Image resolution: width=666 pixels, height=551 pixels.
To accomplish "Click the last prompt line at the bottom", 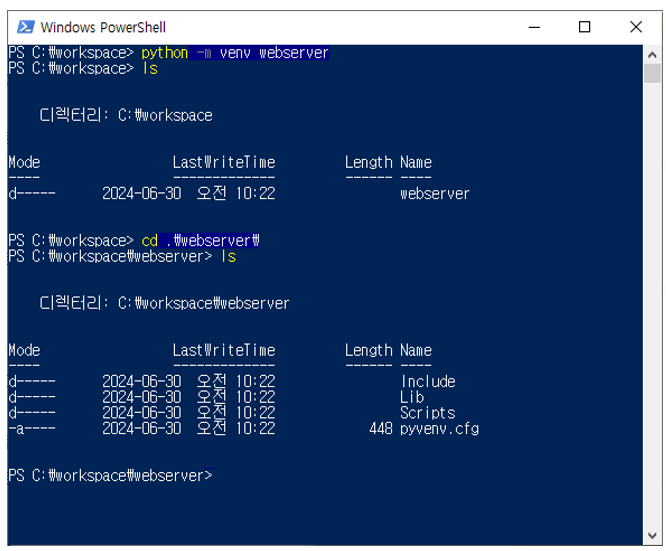I will click(110, 475).
